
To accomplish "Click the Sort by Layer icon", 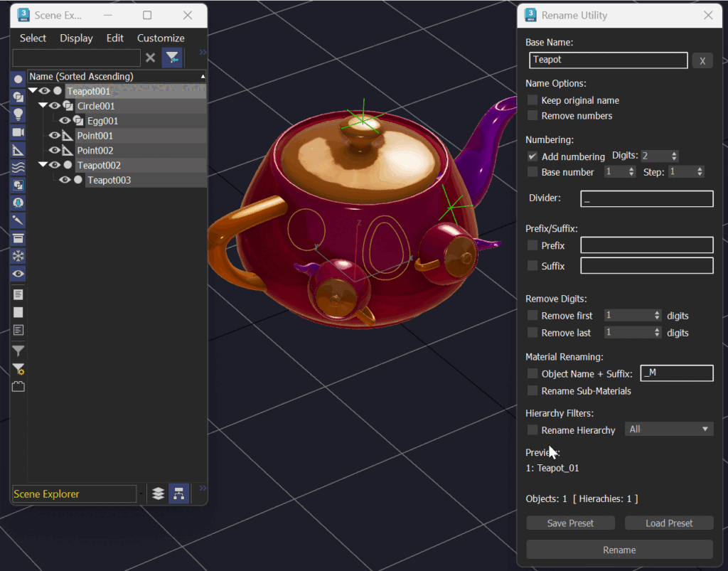I will [x=159, y=493].
